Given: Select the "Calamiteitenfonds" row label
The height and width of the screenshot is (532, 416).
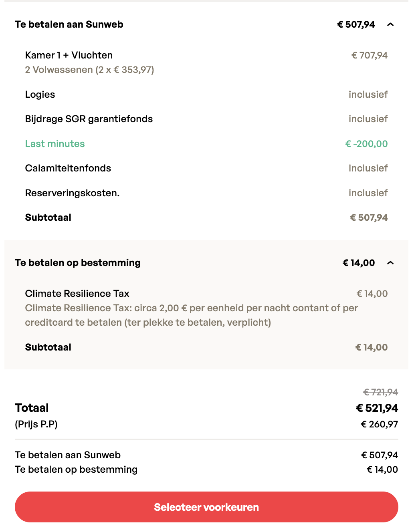Looking at the screenshot, I should click(68, 168).
